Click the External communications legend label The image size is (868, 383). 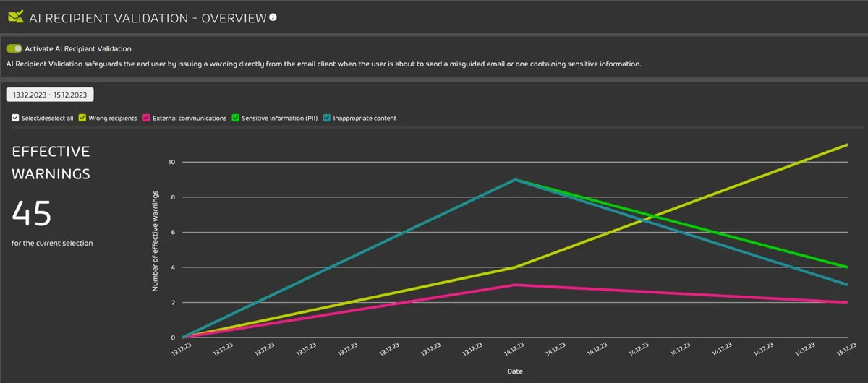tap(190, 118)
